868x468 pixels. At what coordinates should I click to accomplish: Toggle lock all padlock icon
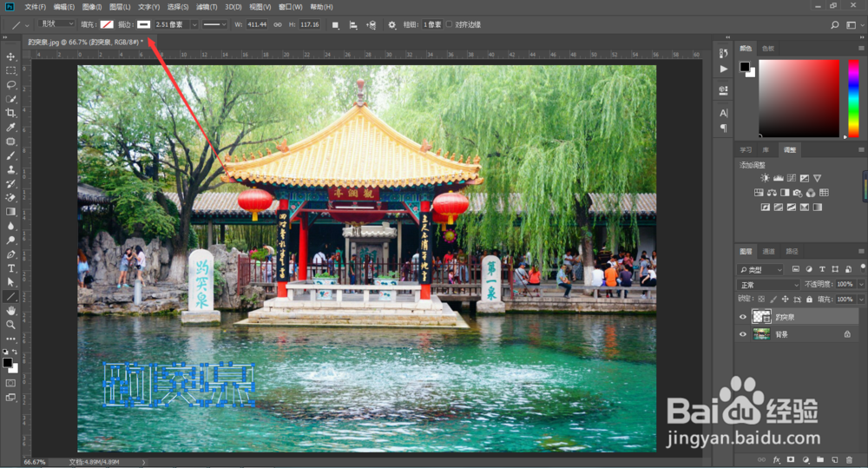click(809, 299)
